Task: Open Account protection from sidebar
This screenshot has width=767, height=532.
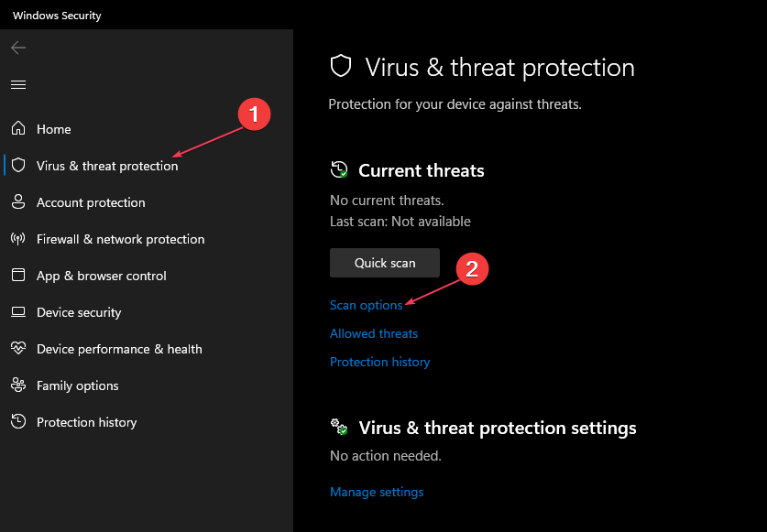Action: (91, 202)
